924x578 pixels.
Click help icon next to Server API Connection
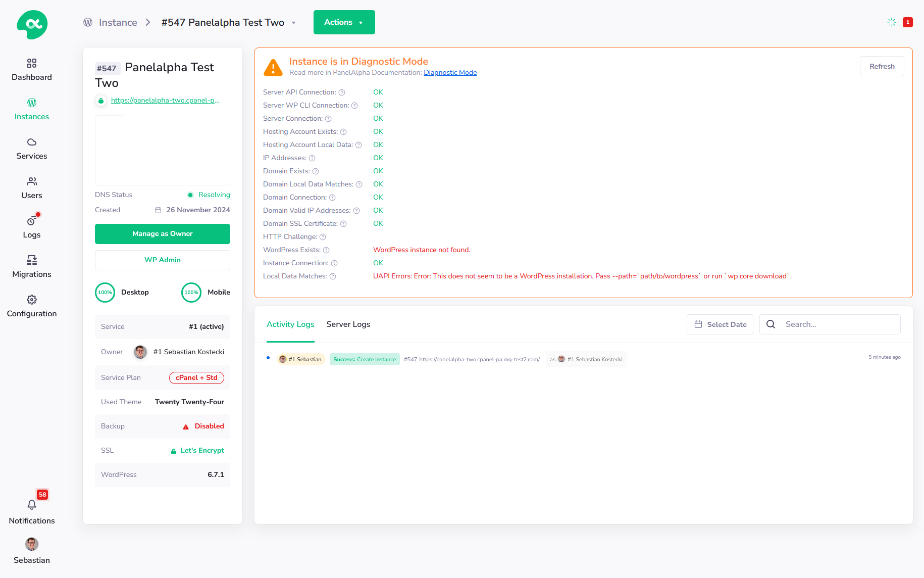point(342,92)
